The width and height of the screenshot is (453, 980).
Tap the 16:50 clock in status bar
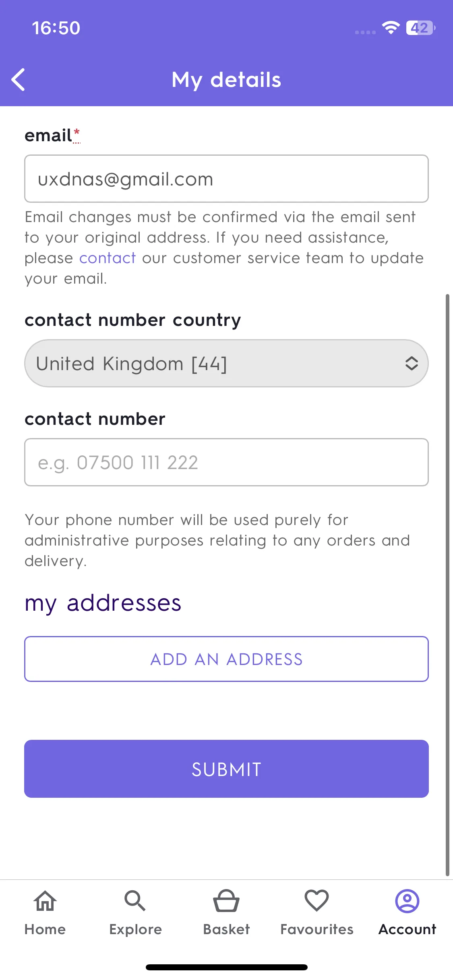(56, 28)
